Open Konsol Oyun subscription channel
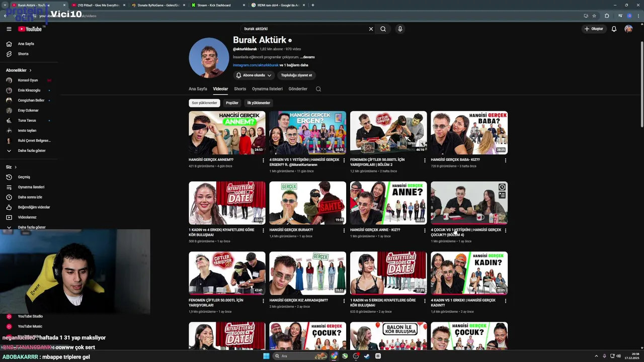The height and width of the screenshot is (362, 644). click(28, 80)
